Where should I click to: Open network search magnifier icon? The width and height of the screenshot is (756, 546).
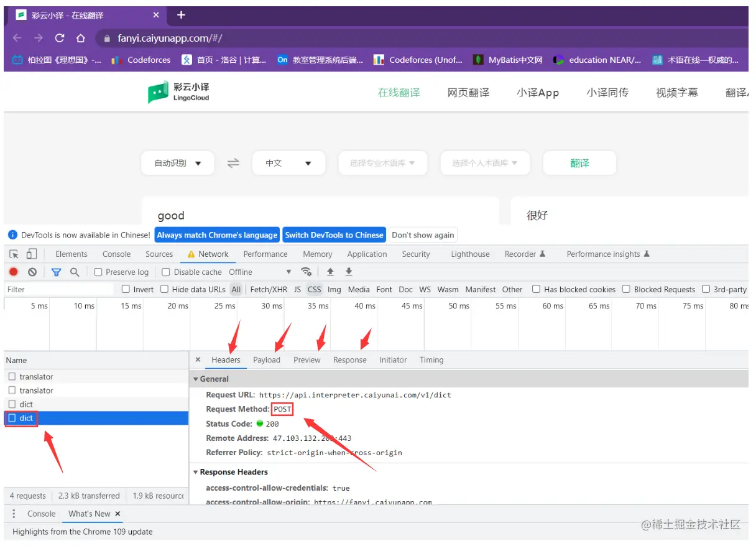point(75,272)
